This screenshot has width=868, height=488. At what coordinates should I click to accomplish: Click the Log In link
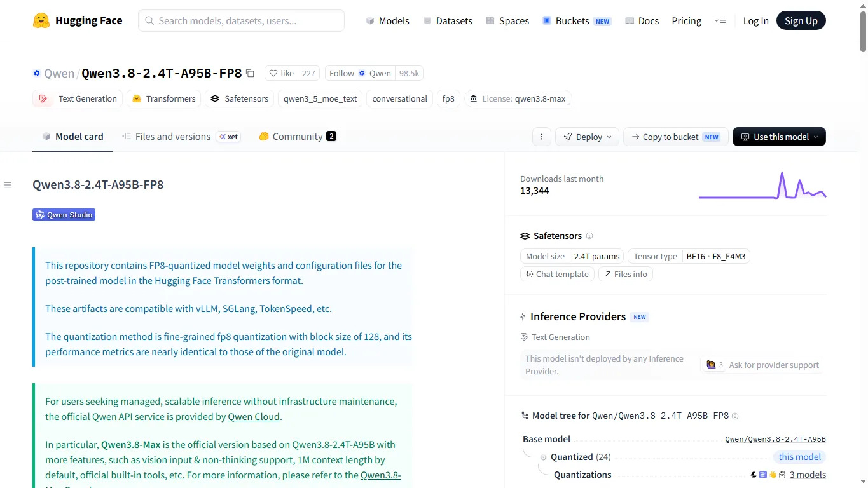[x=755, y=21]
